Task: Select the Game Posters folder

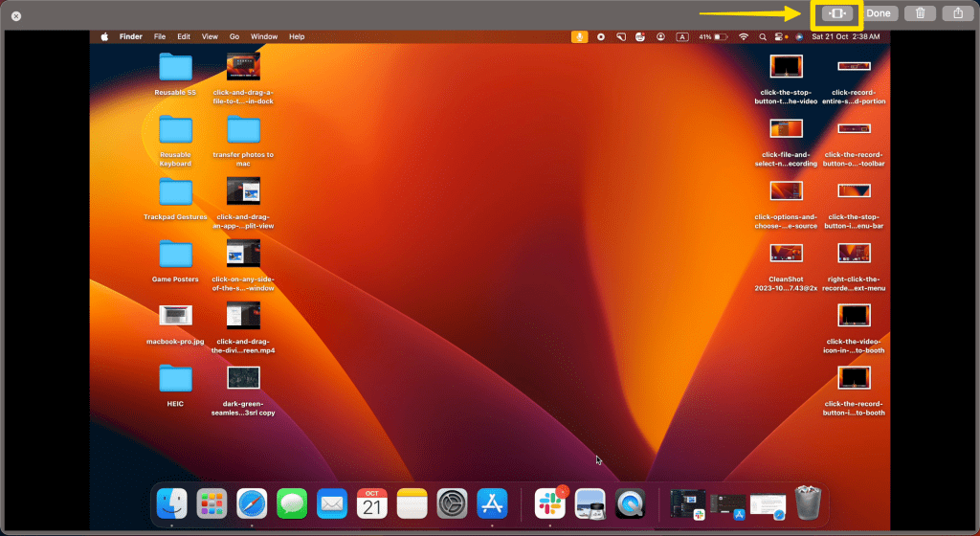Action: tap(176, 261)
